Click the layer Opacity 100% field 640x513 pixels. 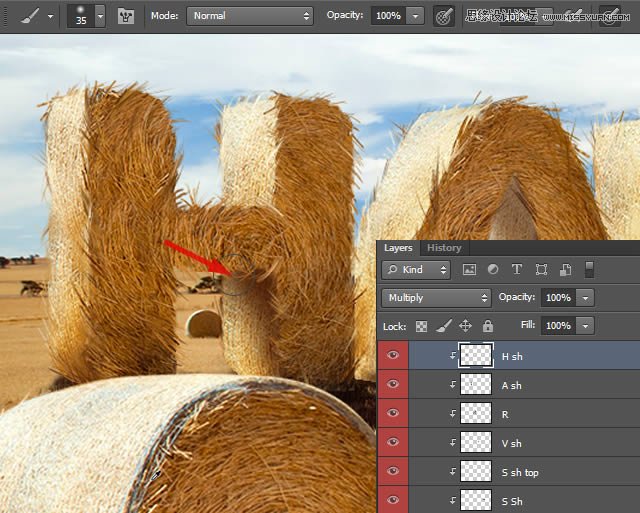[558, 298]
